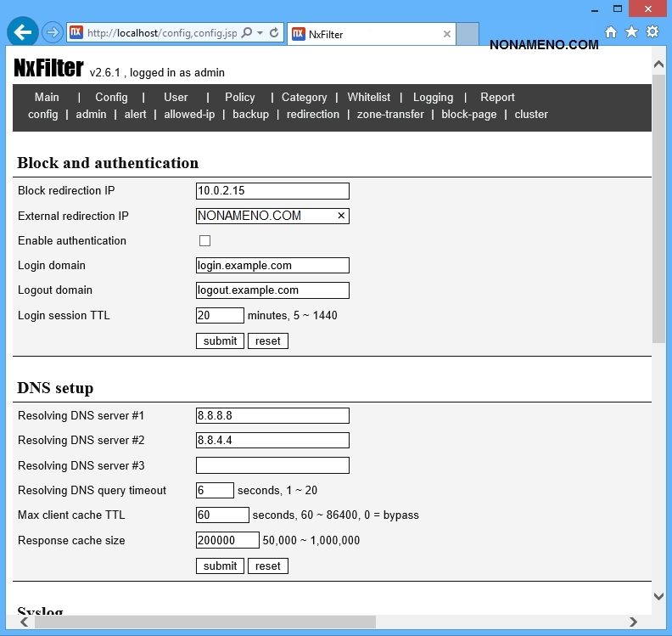Screen dimensions: 672x636
Task: Go back with browser back arrow
Action: pyautogui.click(x=22, y=32)
